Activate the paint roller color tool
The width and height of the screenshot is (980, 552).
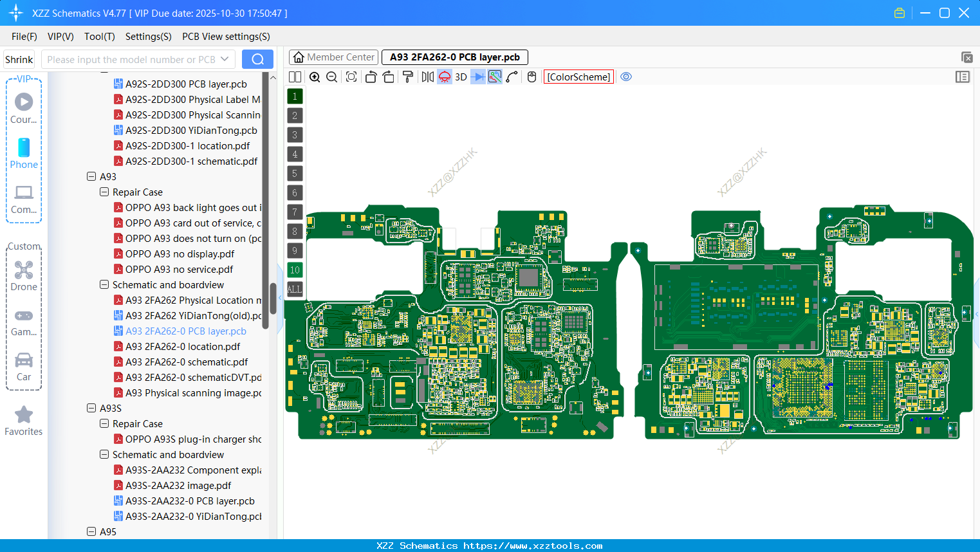click(x=407, y=77)
